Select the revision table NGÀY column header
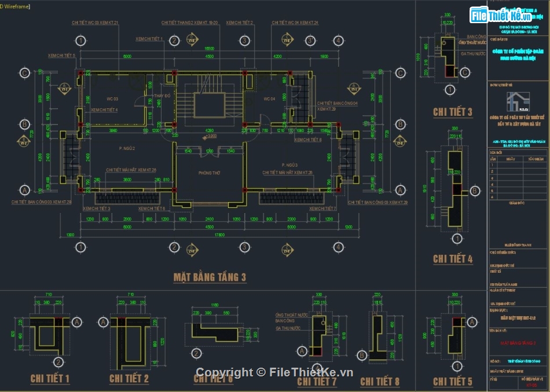 (x=511, y=159)
